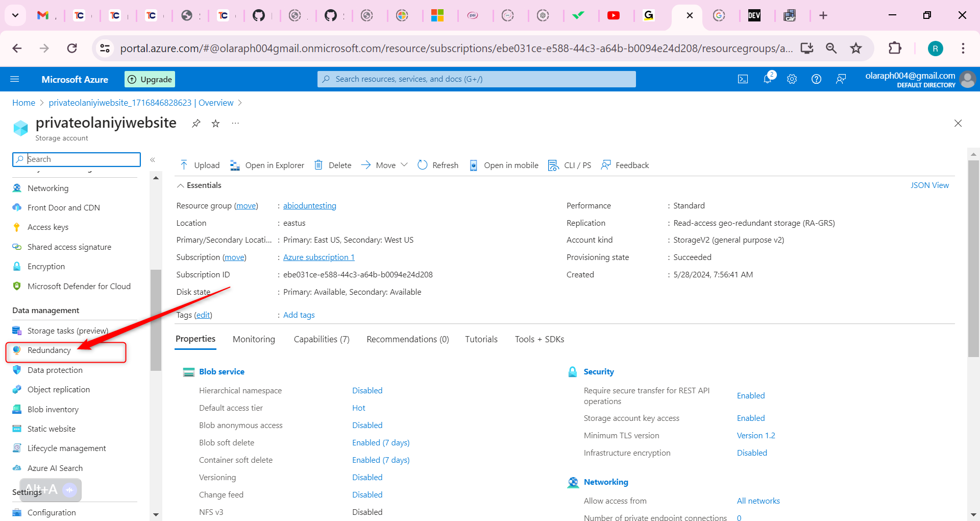Image resolution: width=980 pixels, height=521 pixels.
Task: Pin privateolaniyiwebsite to dashboard
Action: click(x=196, y=123)
